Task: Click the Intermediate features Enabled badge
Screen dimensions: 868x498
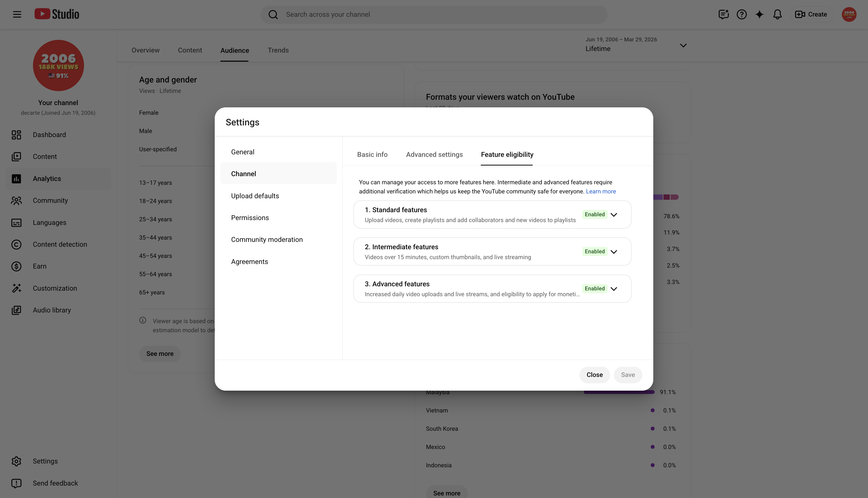Action: tap(595, 251)
